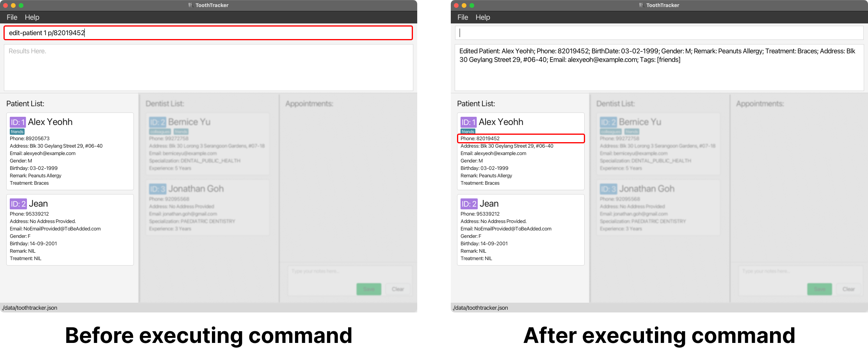This screenshot has height=348, width=868.
Task: Click 'Birthday: 14-09-2001' in left window
Action: click(x=34, y=243)
